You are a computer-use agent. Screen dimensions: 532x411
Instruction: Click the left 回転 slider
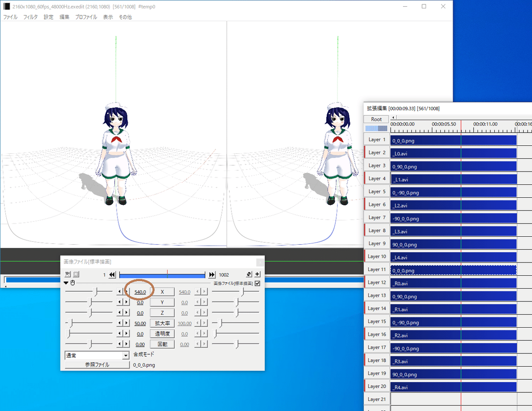89,344
